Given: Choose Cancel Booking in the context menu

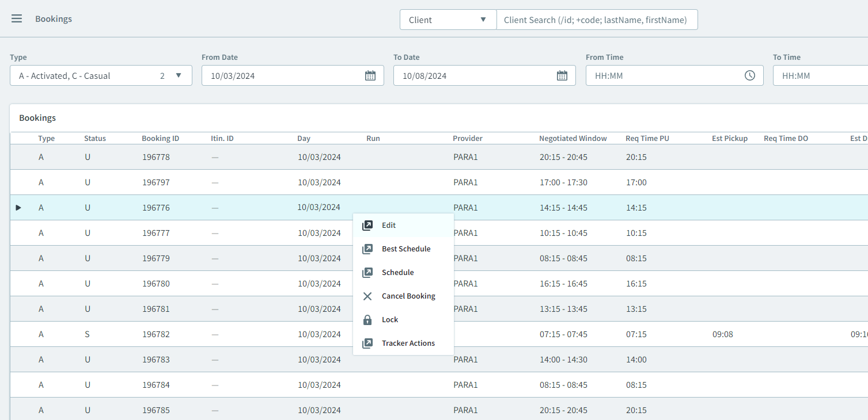Looking at the screenshot, I should 408,296.
